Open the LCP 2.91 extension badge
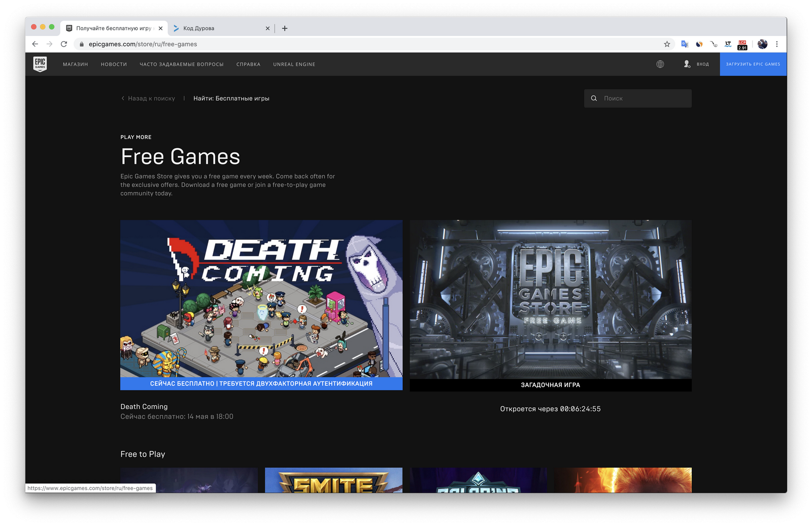The width and height of the screenshot is (812, 526). click(742, 45)
